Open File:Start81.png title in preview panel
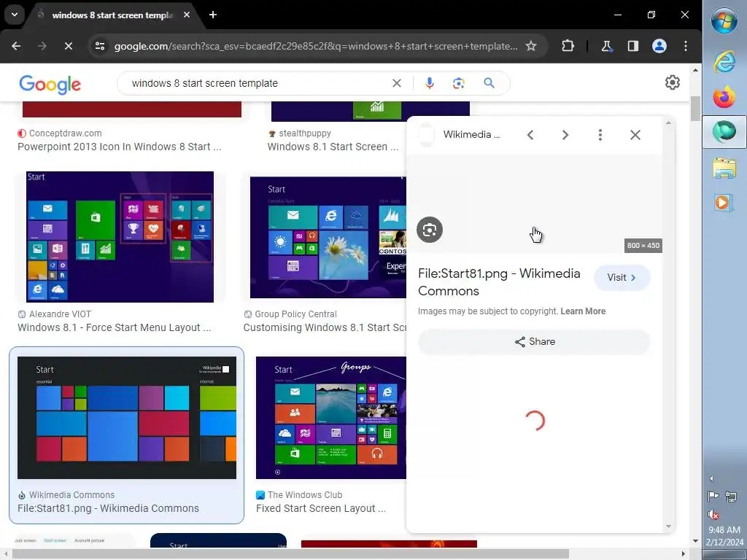Image resolution: width=747 pixels, height=560 pixels. [499, 282]
